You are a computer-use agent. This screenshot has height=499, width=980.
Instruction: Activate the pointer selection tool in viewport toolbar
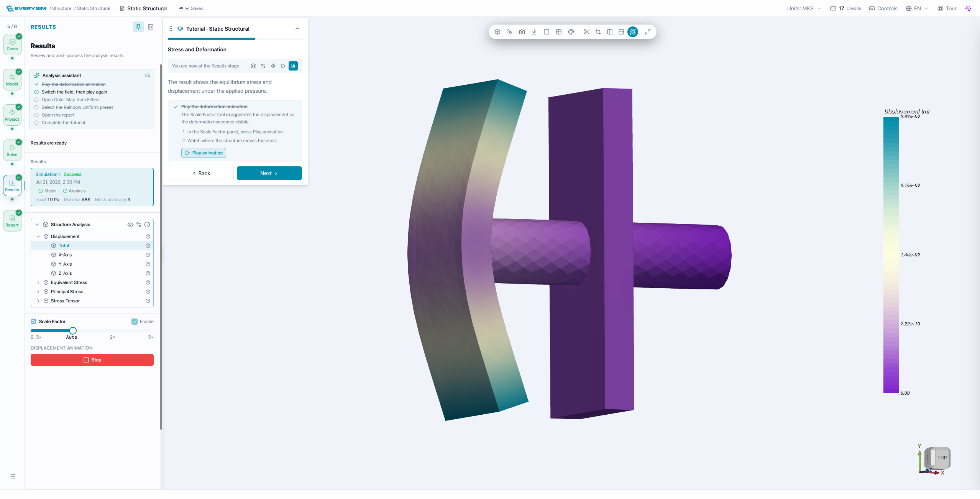[509, 32]
